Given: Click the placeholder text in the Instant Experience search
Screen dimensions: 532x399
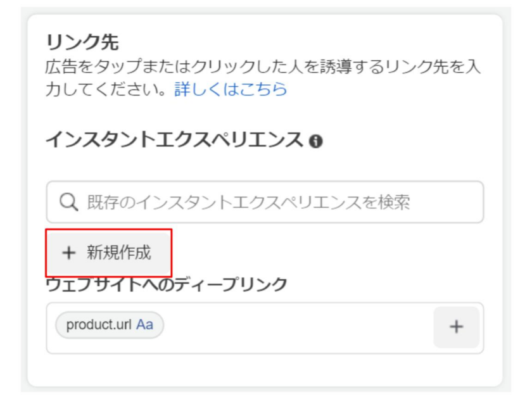Looking at the screenshot, I should click(x=248, y=202).
